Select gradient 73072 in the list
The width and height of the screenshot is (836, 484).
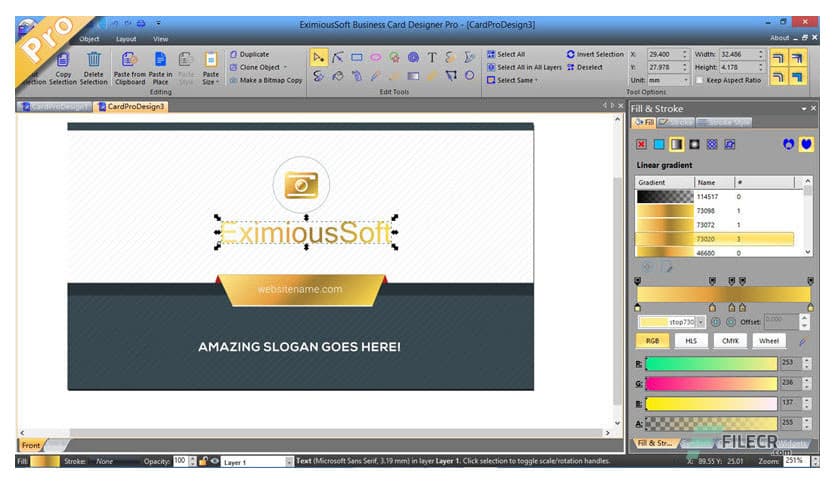point(714,225)
